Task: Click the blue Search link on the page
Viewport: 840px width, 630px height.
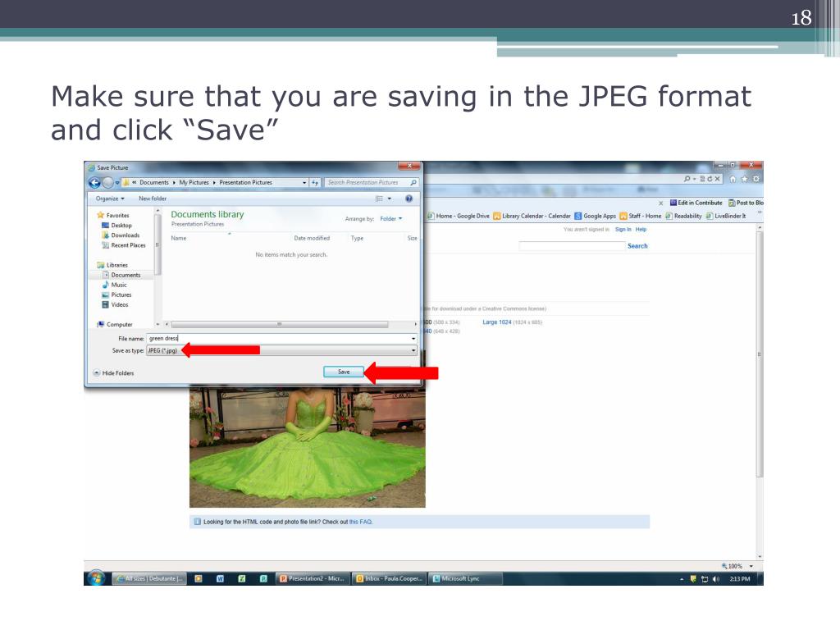Action: (637, 246)
